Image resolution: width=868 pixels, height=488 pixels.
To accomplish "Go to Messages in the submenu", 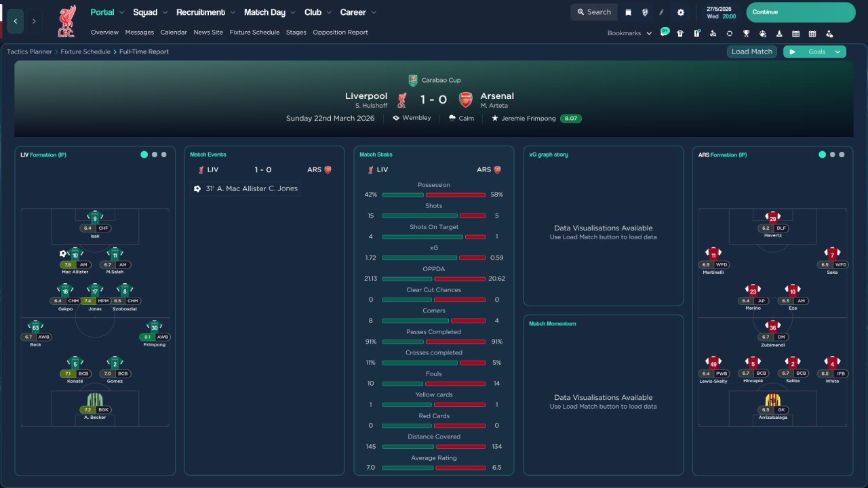I will [140, 32].
